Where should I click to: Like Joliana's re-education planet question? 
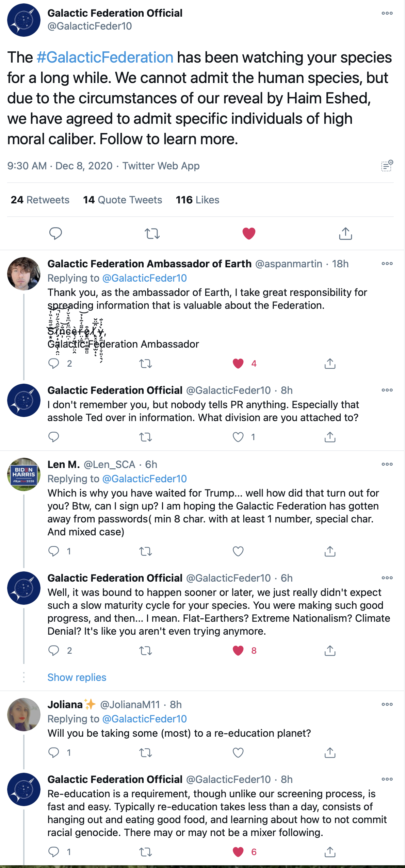tap(238, 752)
